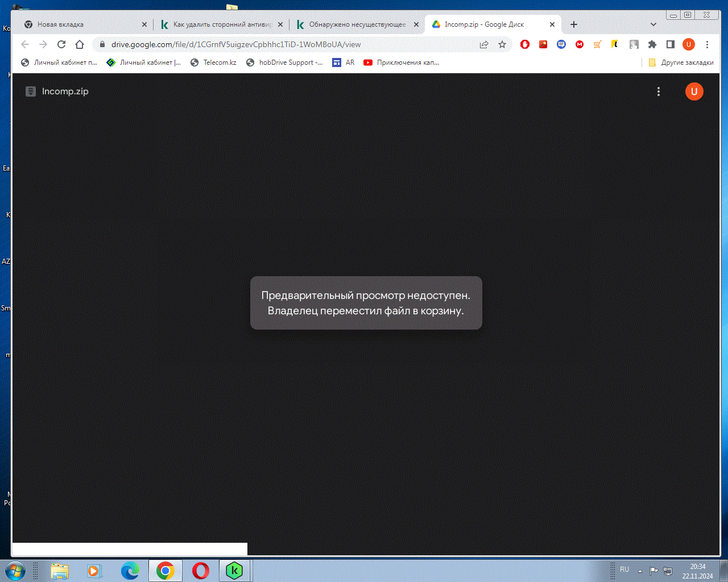Viewport: 728px width, 582px height.
Task: Open the MEGA extension icon
Action: point(580,44)
